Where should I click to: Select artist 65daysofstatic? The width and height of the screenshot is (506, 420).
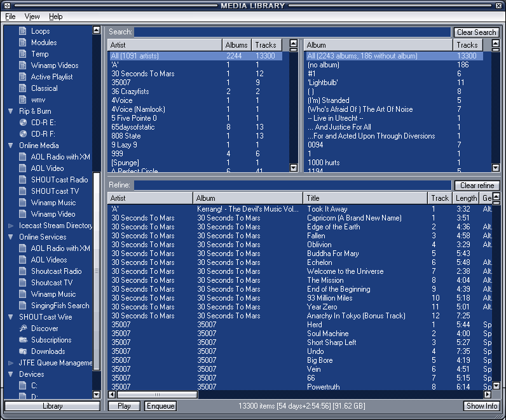(x=196, y=127)
